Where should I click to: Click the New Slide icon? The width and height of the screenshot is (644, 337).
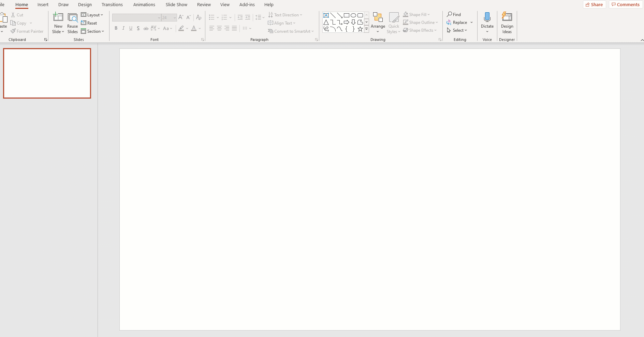click(58, 17)
